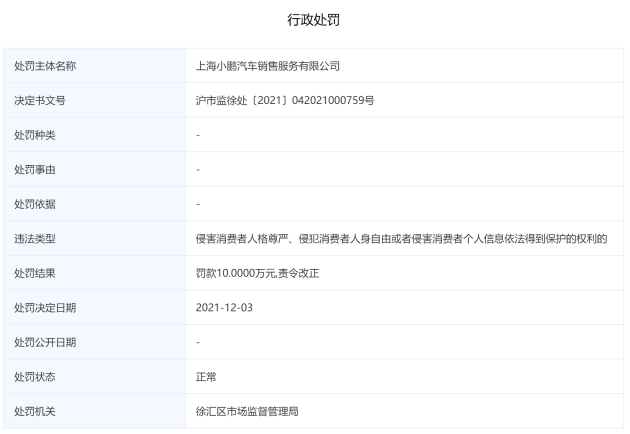Select the 处罚结果 label

(x=35, y=273)
